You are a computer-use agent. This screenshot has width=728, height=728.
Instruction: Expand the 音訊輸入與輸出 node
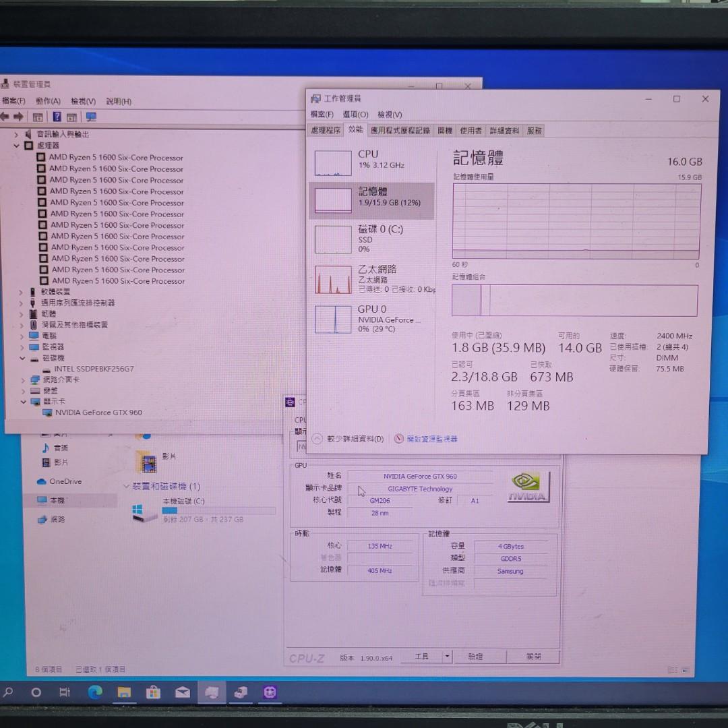click(x=16, y=135)
